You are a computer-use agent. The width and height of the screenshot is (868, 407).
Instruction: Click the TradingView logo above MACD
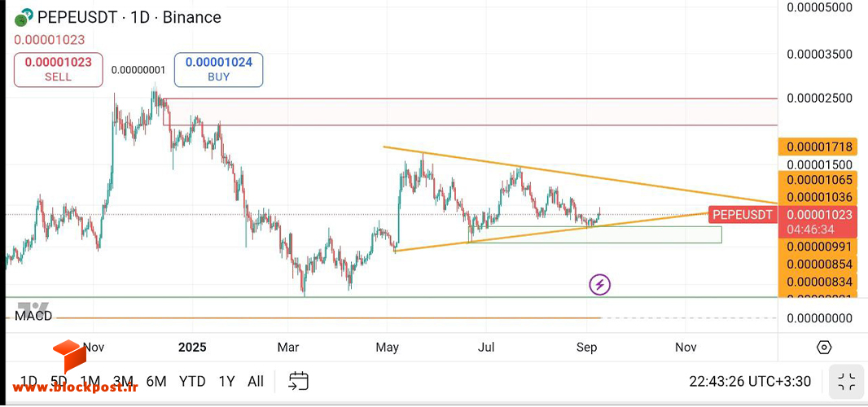click(x=33, y=308)
